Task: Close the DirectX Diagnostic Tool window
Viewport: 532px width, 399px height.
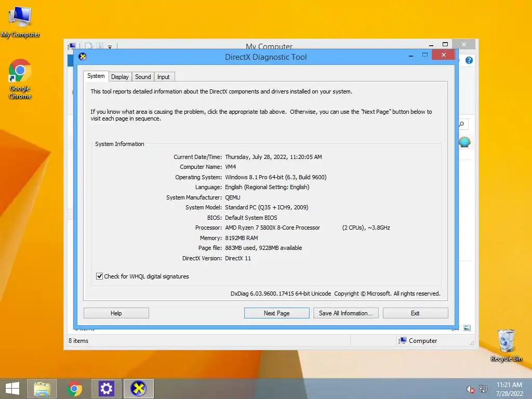Action: 444,55
